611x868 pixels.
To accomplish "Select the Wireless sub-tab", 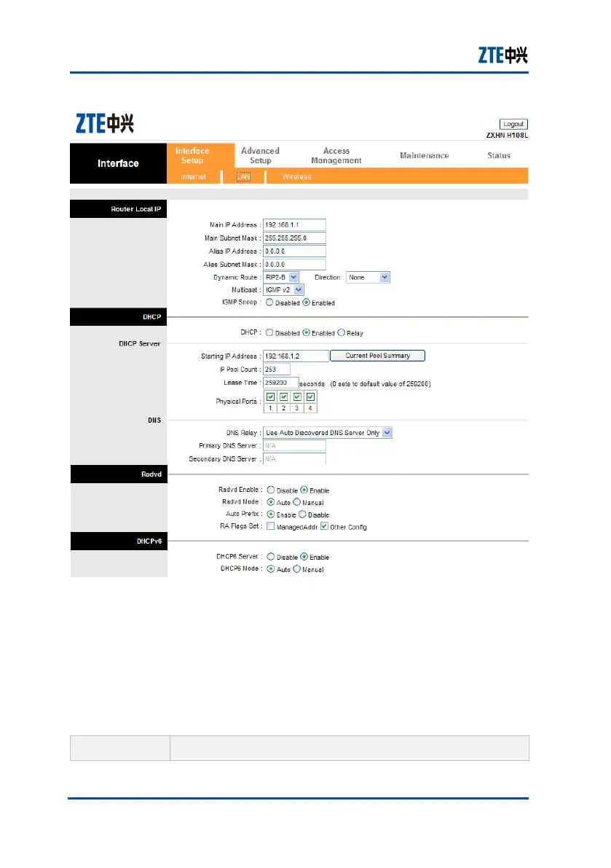I will click(297, 176).
